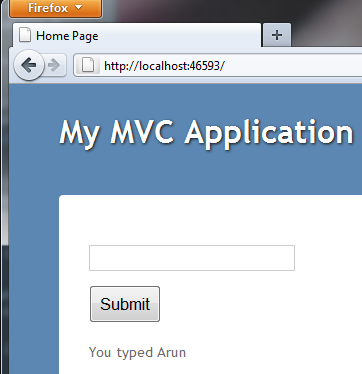This screenshot has height=374, width=362.
Task: Click the My MVC Application heading
Action: (x=206, y=133)
